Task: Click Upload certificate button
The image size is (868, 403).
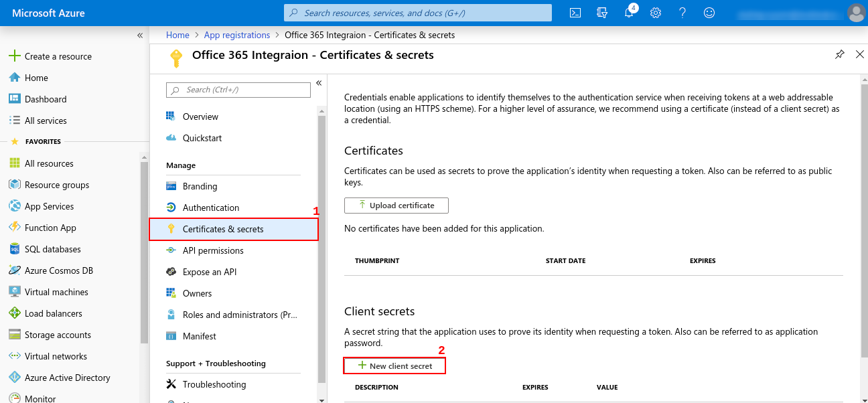Action: [396, 206]
